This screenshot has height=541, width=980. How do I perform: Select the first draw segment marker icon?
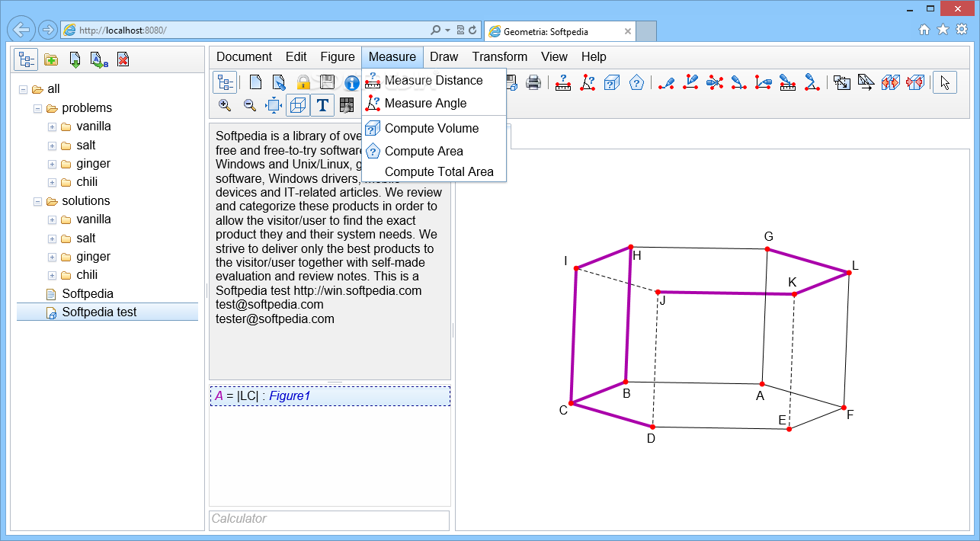[x=667, y=82]
